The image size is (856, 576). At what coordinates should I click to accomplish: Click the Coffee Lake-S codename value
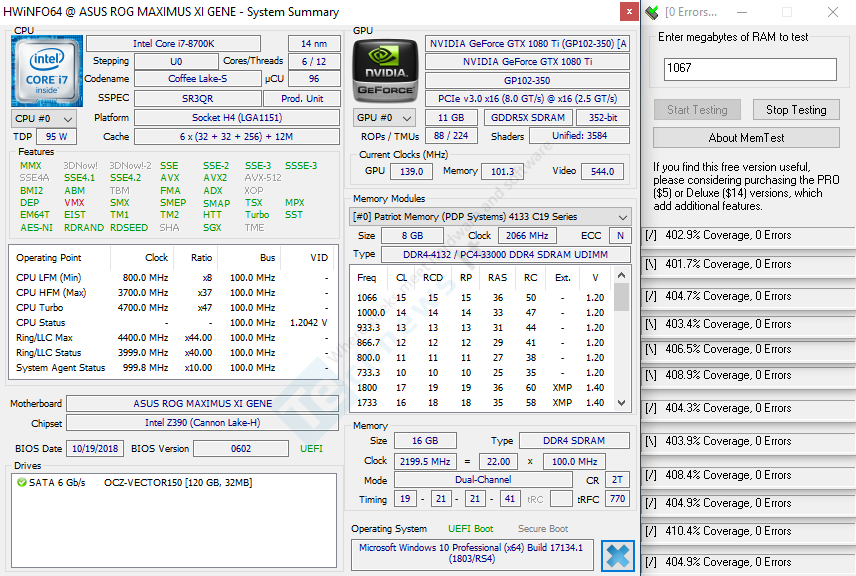click(x=198, y=79)
